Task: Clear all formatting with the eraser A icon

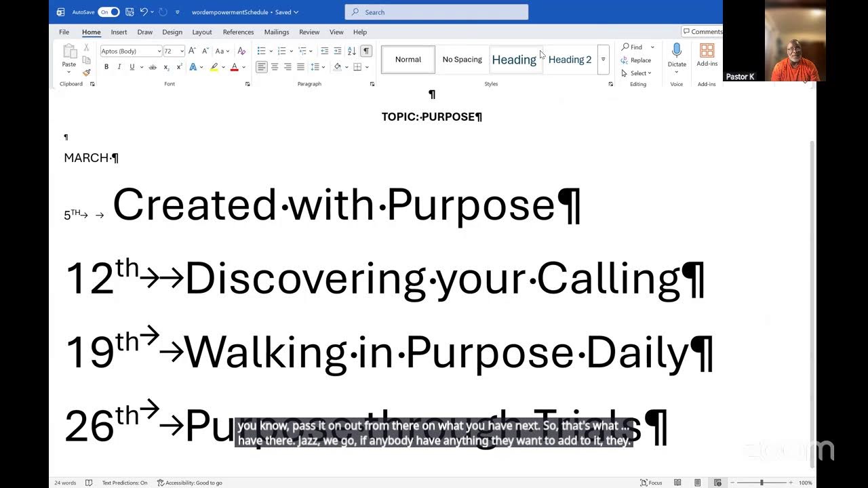Action: [x=241, y=51]
